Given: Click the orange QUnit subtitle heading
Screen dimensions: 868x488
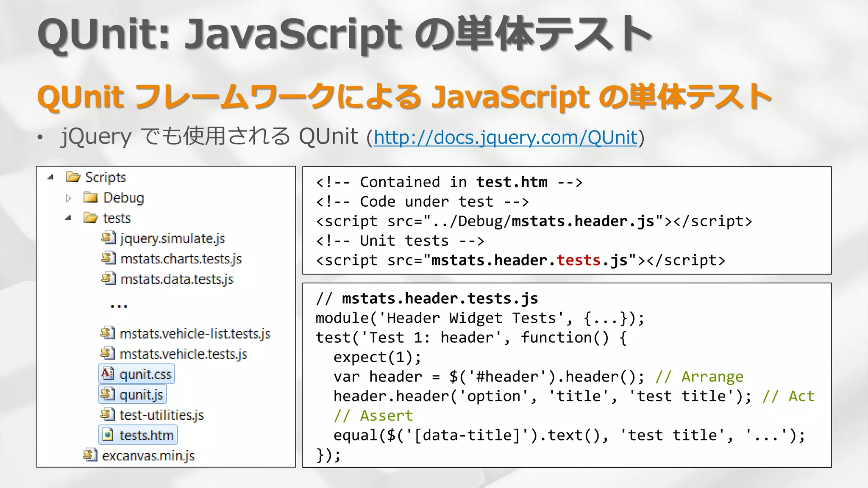Looking at the screenshot, I should (x=404, y=97).
